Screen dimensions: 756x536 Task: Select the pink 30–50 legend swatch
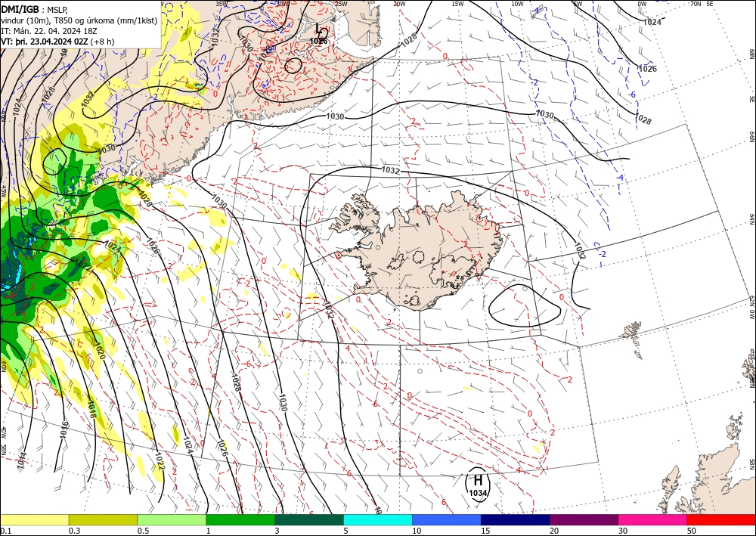(x=652, y=519)
